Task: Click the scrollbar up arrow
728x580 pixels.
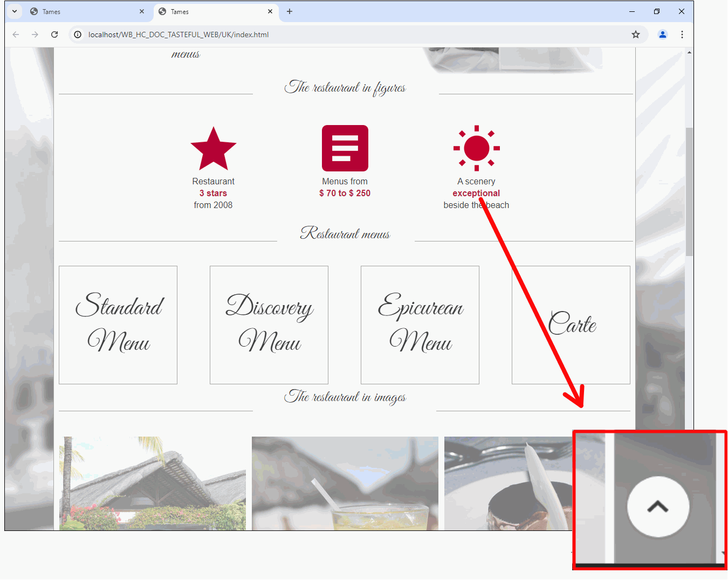Action: (x=689, y=52)
